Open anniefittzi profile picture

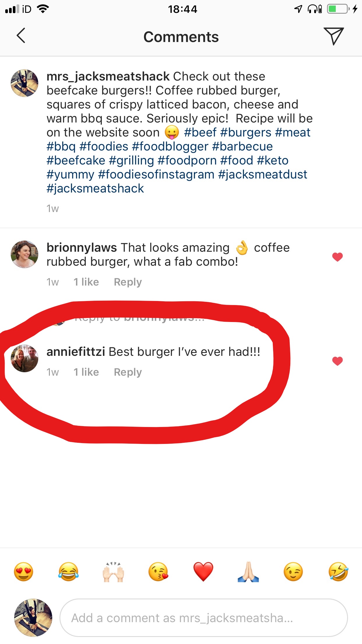(x=24, y=358)
